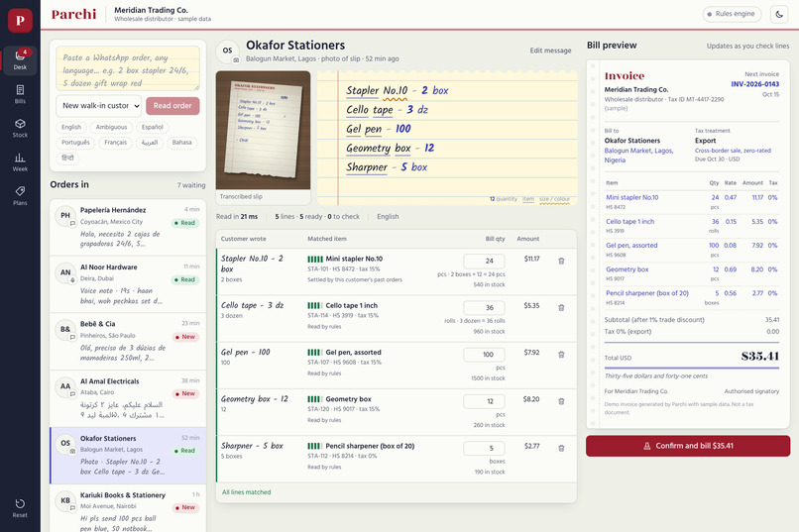Viewport: 799px width, 532px height.
Task: Open the Week chart section
Action: point(20,161)
